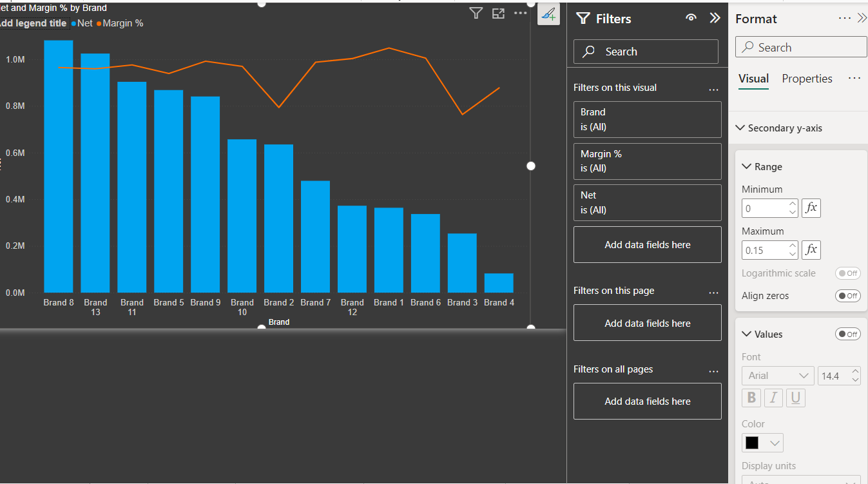This screenshot has width=868, height=484.
Task: Open the Net filter card
Action: point(647,202)
